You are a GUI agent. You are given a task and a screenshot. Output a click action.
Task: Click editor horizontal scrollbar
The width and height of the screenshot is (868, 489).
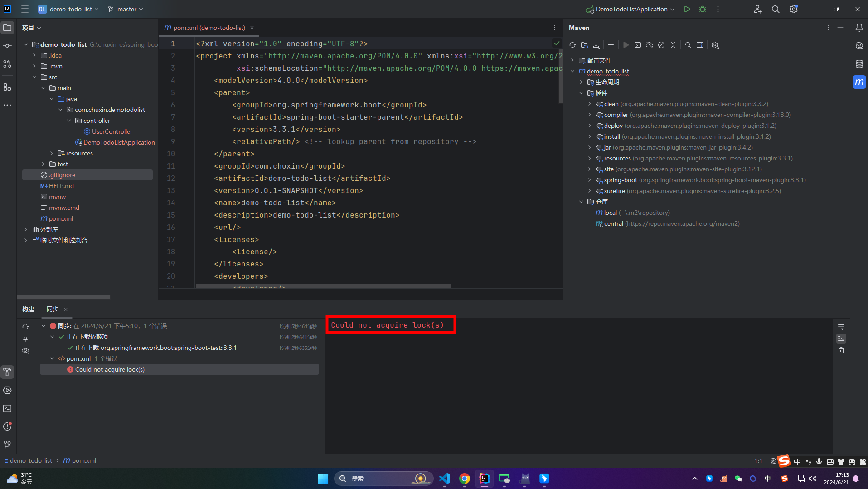pos(323,286)
